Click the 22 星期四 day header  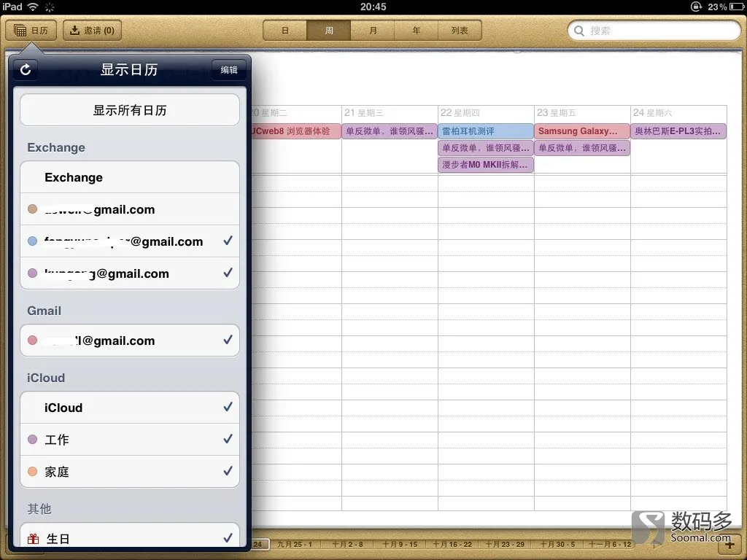pos(460,113)
